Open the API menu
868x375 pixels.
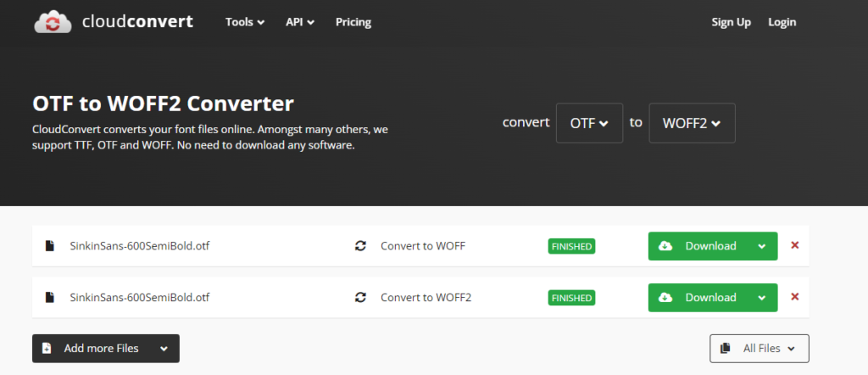pos(300,22)
